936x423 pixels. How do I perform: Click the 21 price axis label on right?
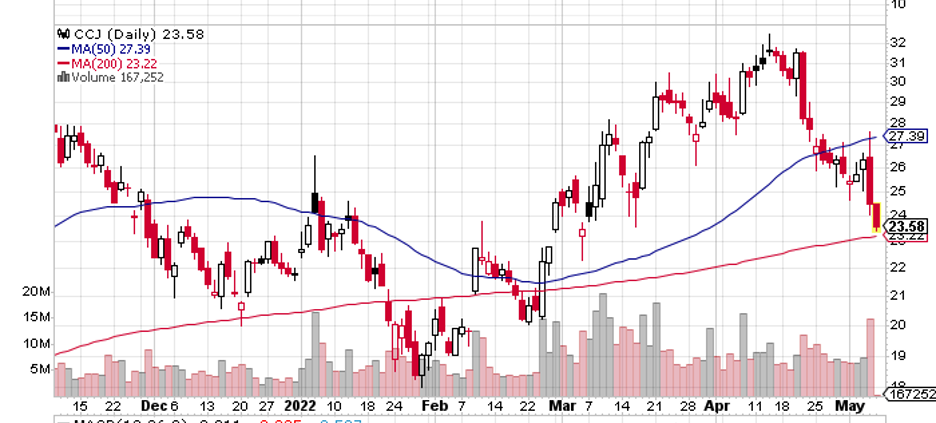(x=898, y=295)
